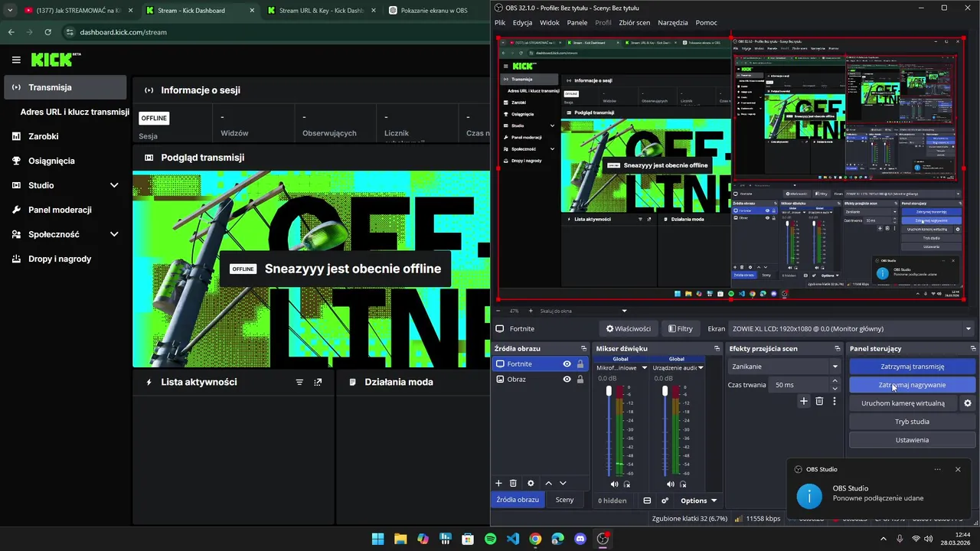Add a scene transition with plus icon
The height and width of the screenshot is (551, 980).
pyautogui.click(x=804, y=401)
